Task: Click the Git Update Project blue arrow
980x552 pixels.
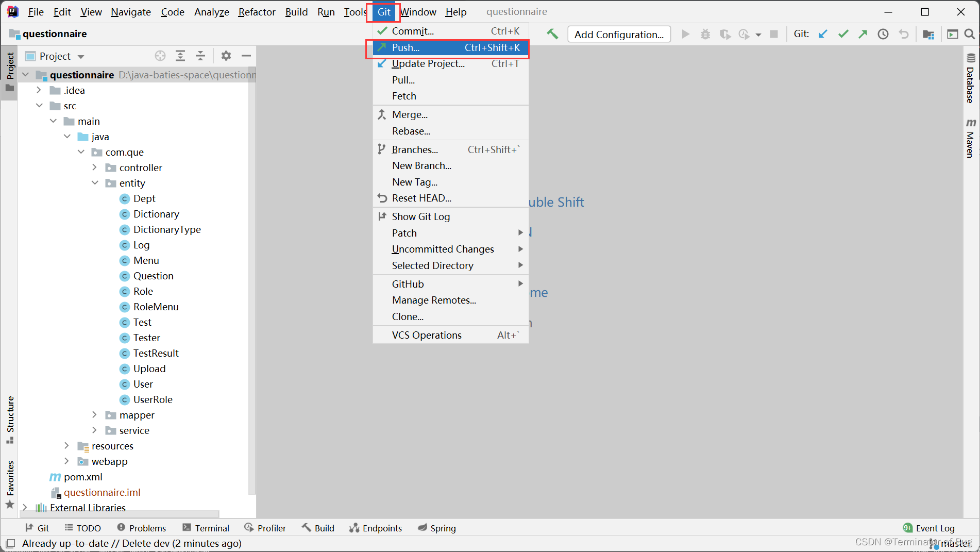Action: click(x=823, y=34)
